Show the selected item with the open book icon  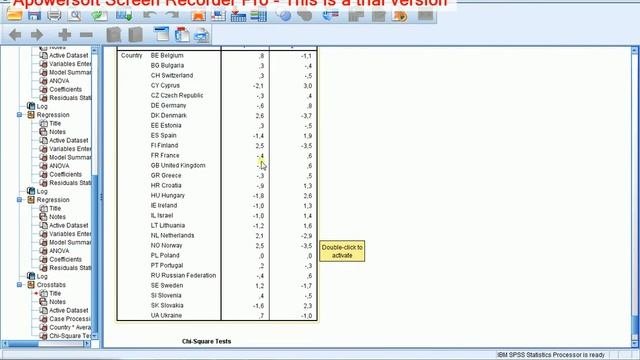pos(113,35)
